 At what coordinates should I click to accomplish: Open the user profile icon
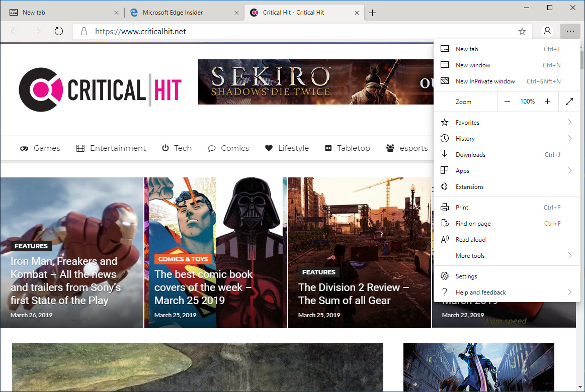(x=547, y=31)
